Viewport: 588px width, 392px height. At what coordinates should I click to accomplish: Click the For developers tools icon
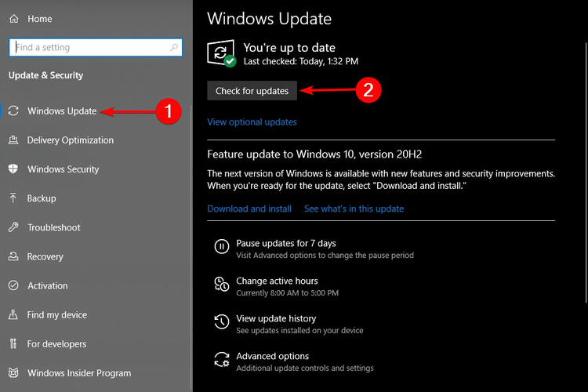[x=13, y=343]
